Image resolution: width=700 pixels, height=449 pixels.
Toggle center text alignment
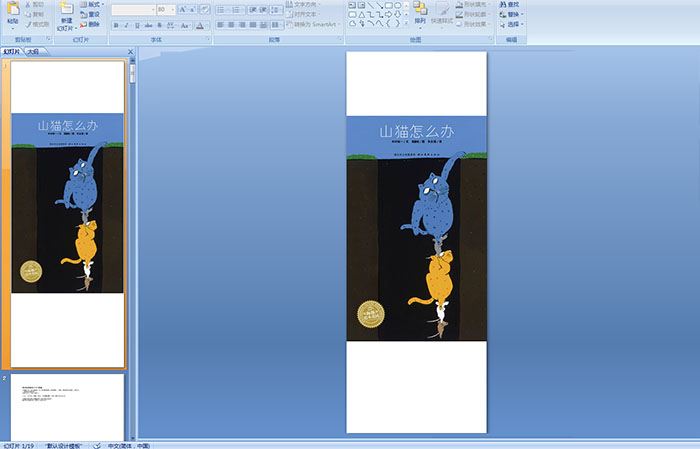[x=231, y=25]
